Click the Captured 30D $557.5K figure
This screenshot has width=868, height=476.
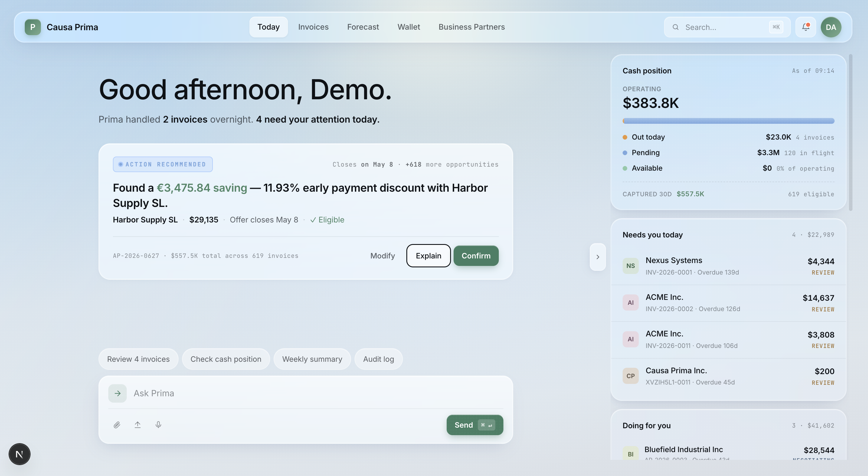(690, 194)
